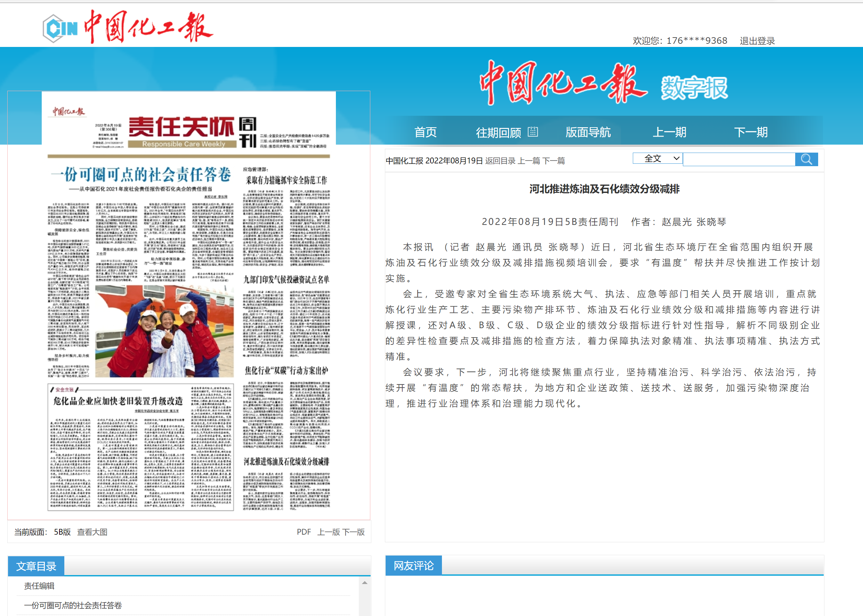Click the calendar icon beside 往期回顾

[x=533, y=132]
